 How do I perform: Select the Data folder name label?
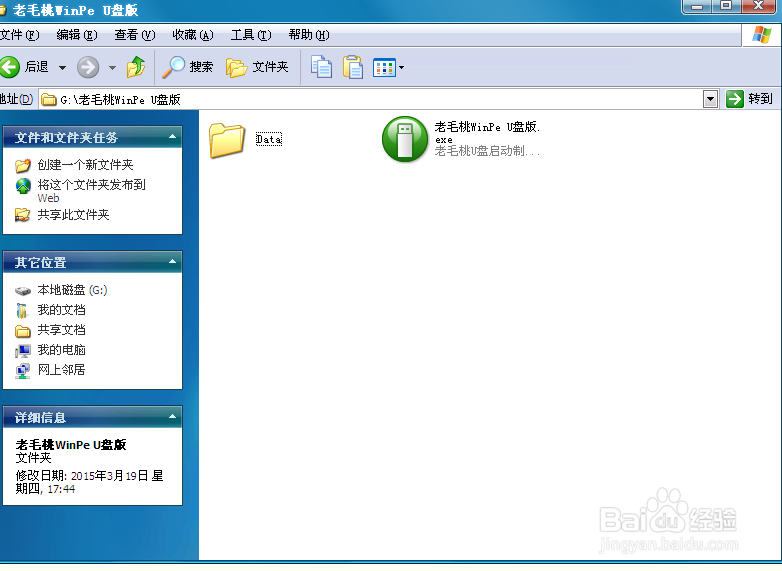[x=269, y=139]
